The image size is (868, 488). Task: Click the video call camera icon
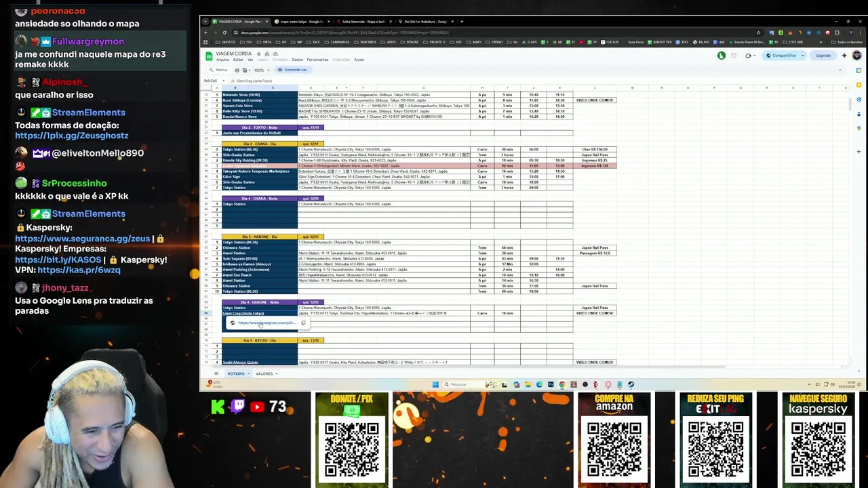(x=749, y=56)
